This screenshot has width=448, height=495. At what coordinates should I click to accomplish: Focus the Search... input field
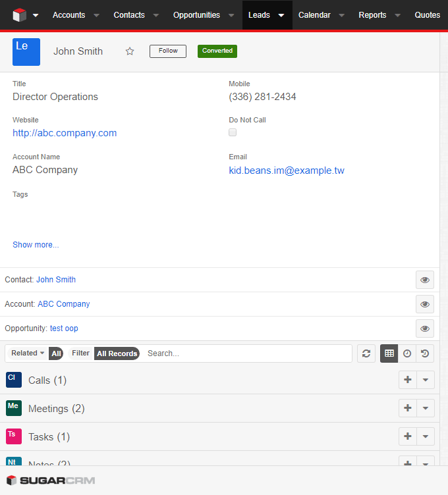tap(248, 353)
